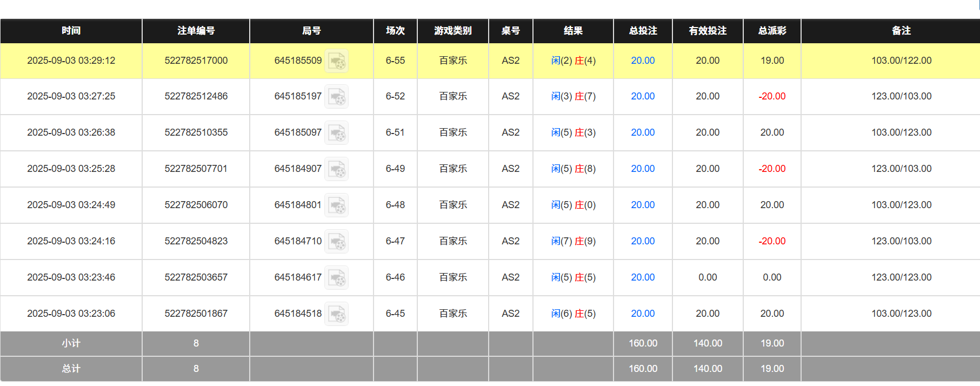
Task: Click blue 20.00 total bet in 03:23:06 row
Action: 643,314
